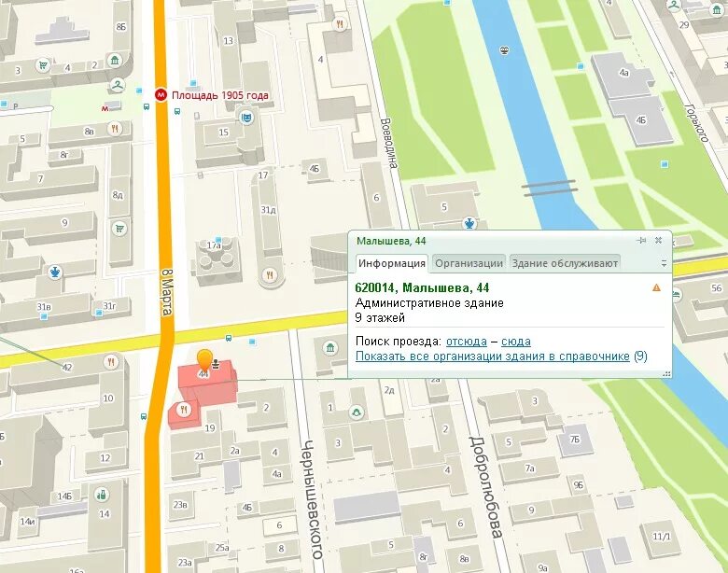Click the Административное здание text

429,302
